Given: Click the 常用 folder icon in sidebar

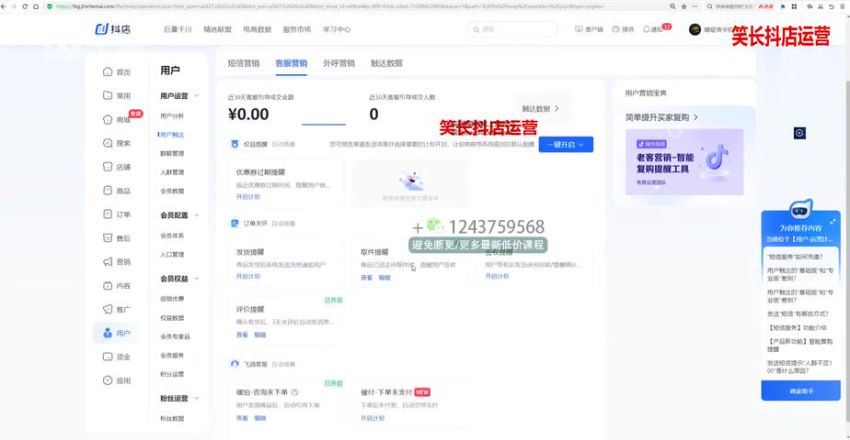Looking at the screenshot, I should (107, 95).
